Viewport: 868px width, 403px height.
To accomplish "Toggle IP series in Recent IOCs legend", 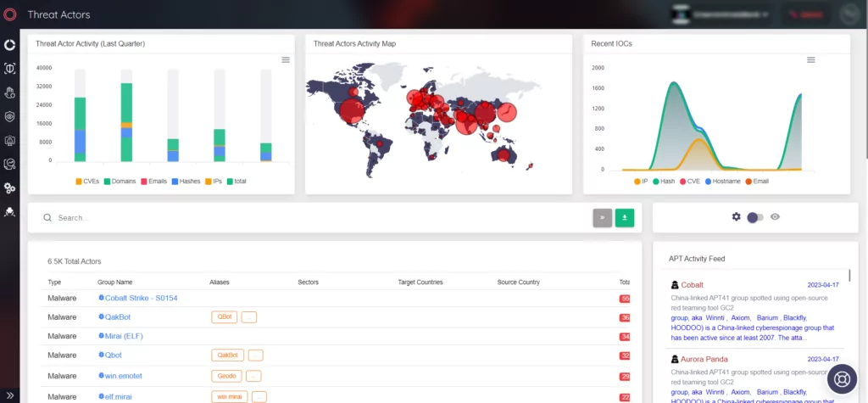I will click(x=641, y=182).
